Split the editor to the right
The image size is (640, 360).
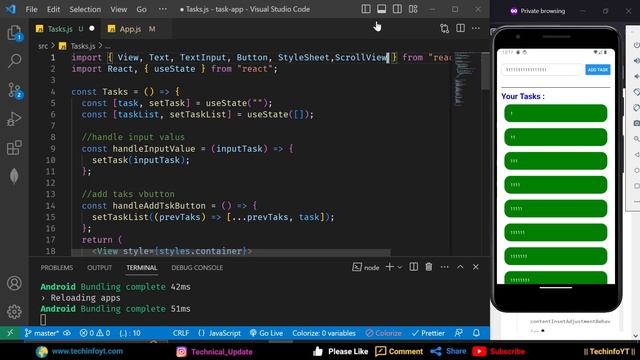tap(460, 28)
